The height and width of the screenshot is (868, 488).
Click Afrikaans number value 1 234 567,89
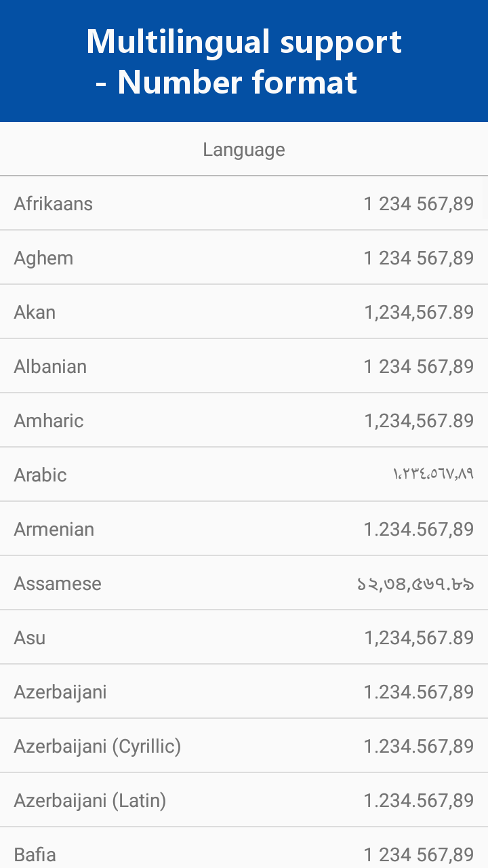pos(419,203)
